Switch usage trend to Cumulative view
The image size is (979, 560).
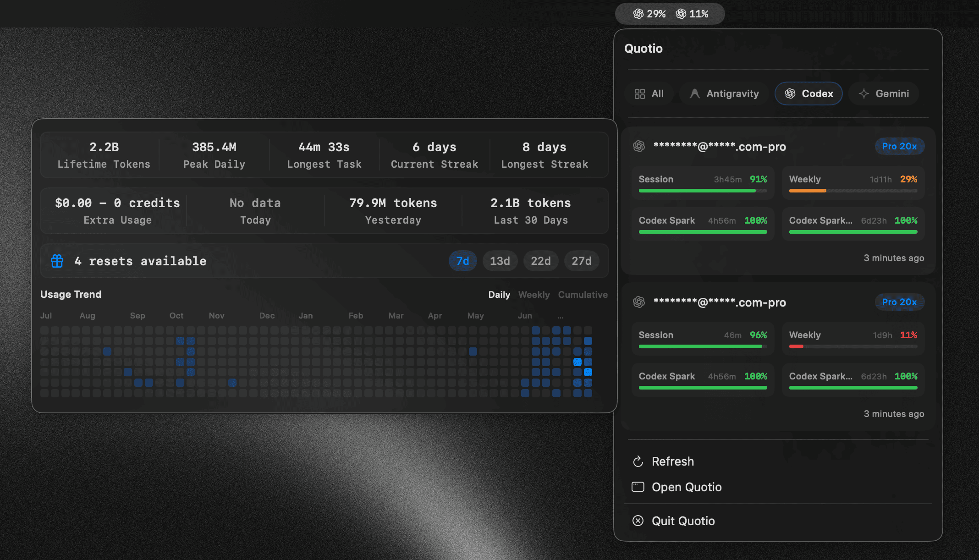[583, 295]
